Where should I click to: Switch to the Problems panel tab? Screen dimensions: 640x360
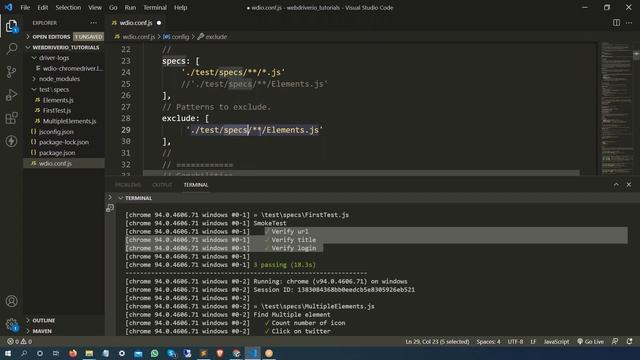128,185
